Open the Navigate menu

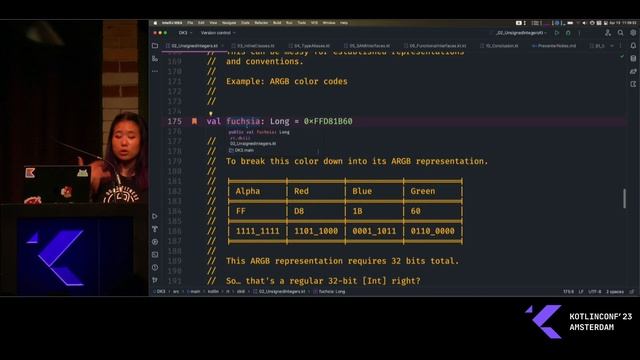pos(229,23)
